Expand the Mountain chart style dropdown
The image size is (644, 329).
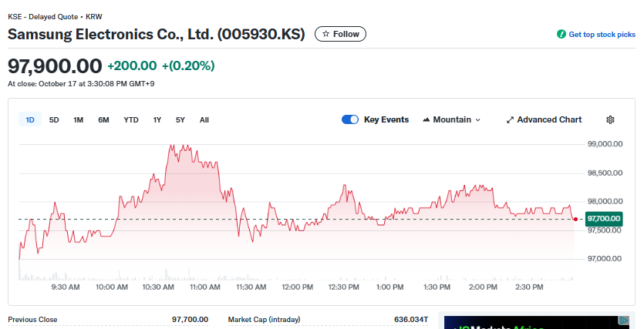click(x=477, y=120)
